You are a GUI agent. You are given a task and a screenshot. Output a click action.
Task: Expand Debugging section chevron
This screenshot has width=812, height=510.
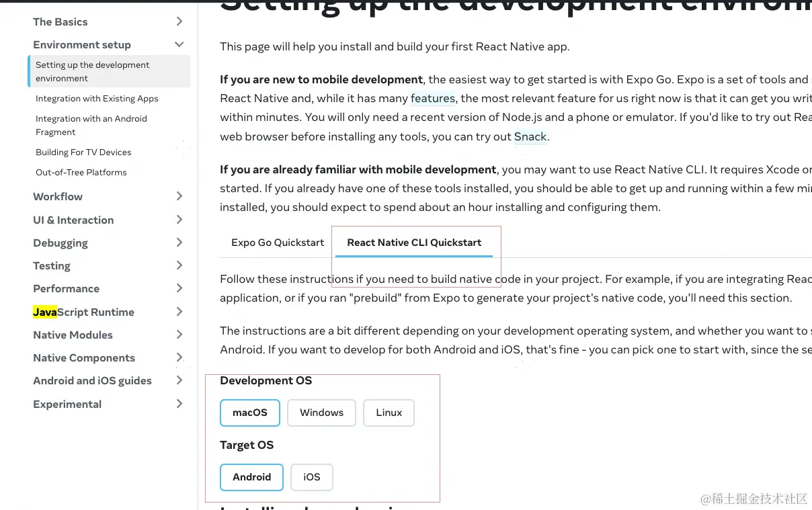[x=179, y=243]
